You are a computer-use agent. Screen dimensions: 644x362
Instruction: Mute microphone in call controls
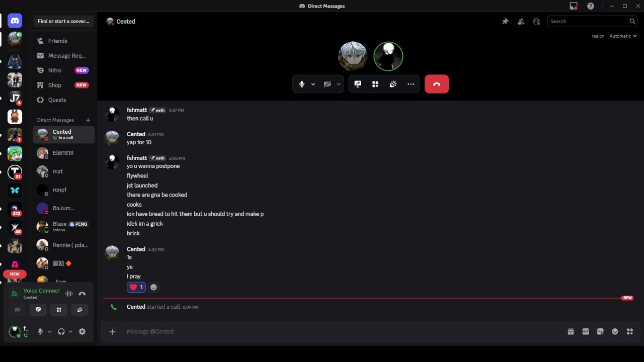pyautogui.click(x=302, y=84)
